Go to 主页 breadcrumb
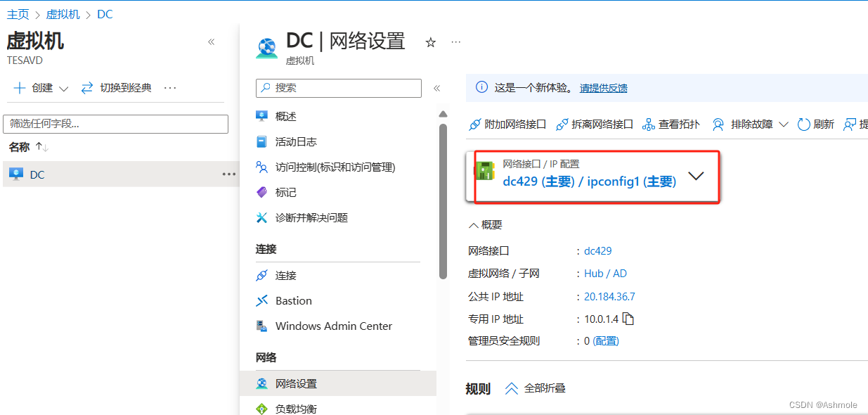 [18, 14]
